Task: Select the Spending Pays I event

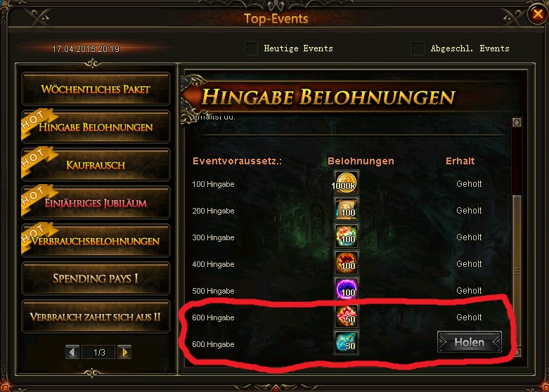Action: [96, 279]
